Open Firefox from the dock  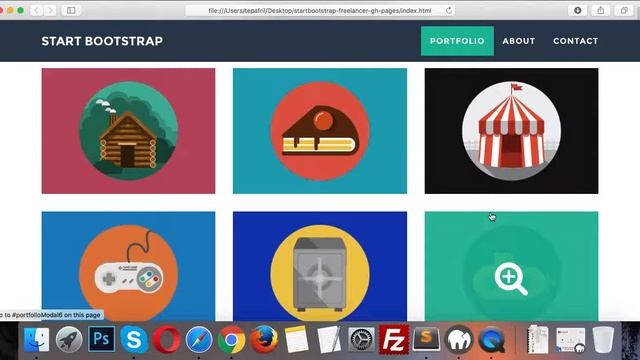264,339
